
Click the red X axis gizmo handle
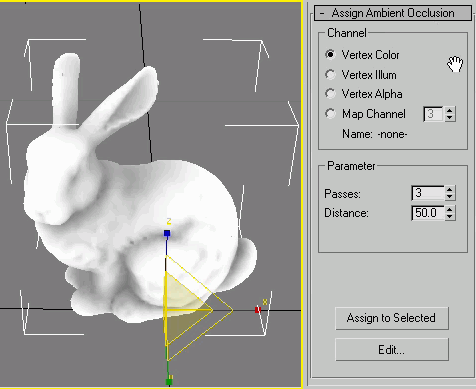[x=257, y=310]
